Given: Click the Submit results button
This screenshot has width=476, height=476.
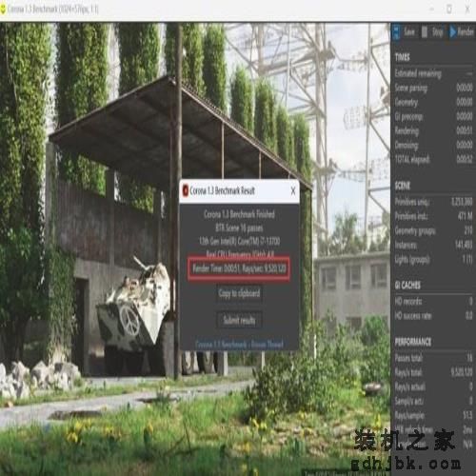Looking at the screenshot, I should pyautogui.click(x=239, y=320).
